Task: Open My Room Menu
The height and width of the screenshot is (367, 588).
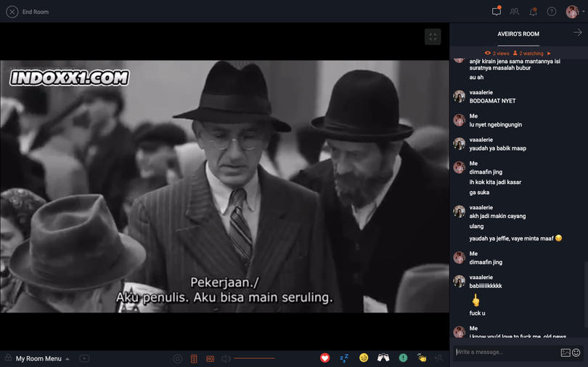Action: point(42,358)
